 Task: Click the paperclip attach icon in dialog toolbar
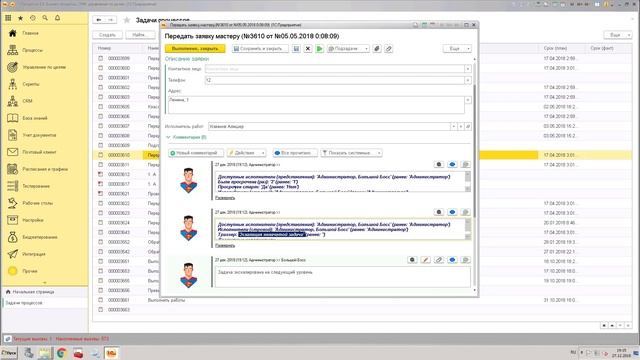coord(377,49)
